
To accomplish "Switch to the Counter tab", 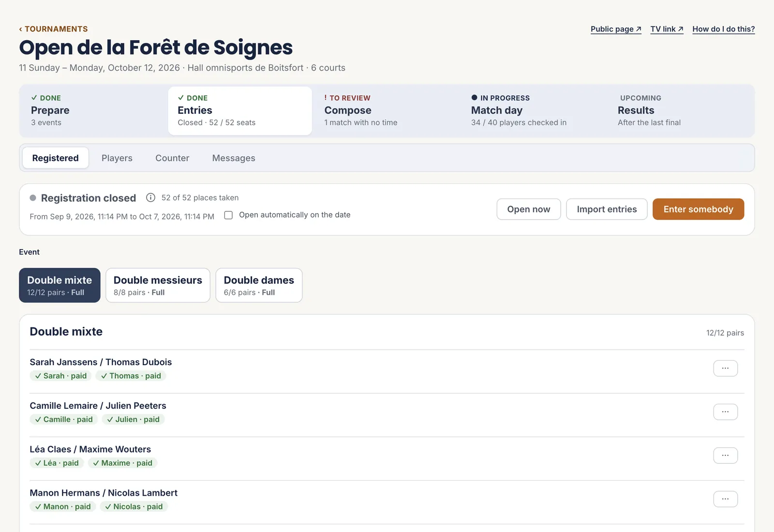I will coord(172,158).
